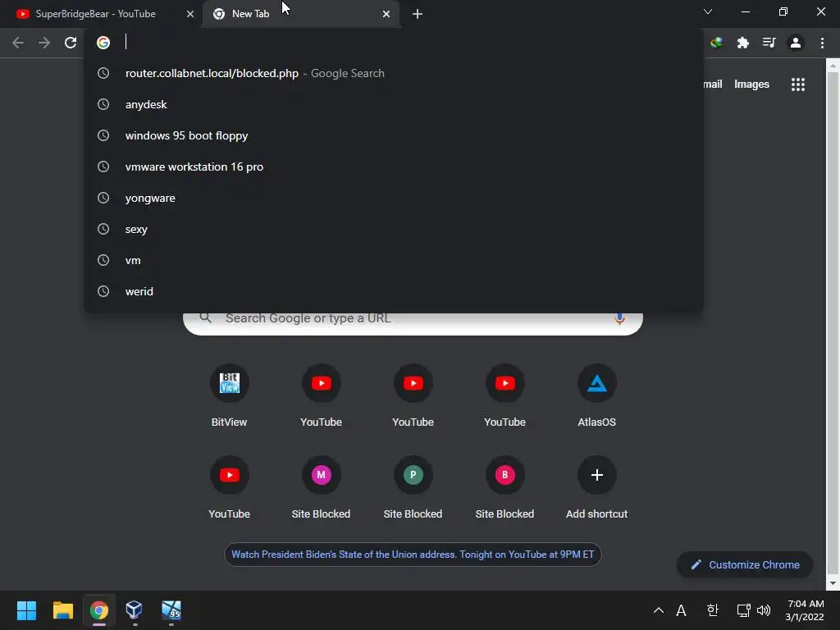Show hidden system tray icons
Image resolution: width=840 pixels, height=630 pixels.
(x=659, y=610)
